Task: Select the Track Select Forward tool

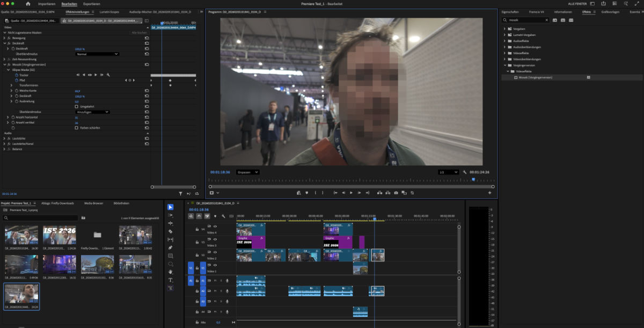Action: pos(171,215)
